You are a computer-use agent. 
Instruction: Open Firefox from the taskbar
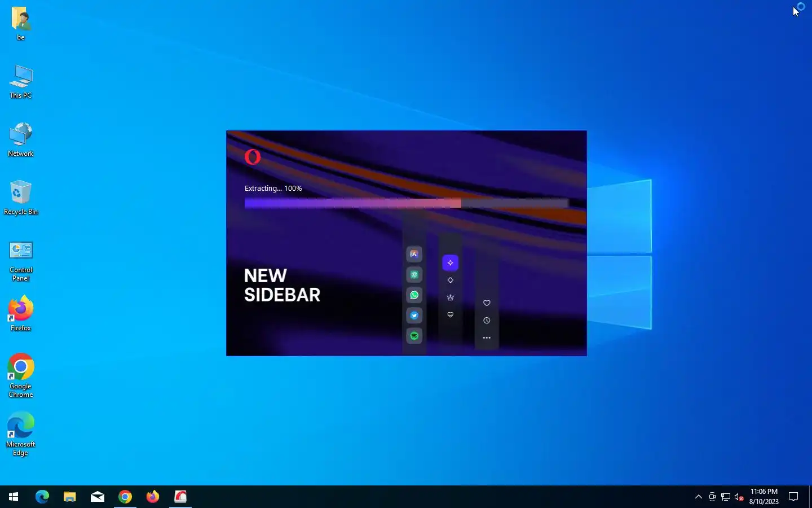click(x=153, y=497)
